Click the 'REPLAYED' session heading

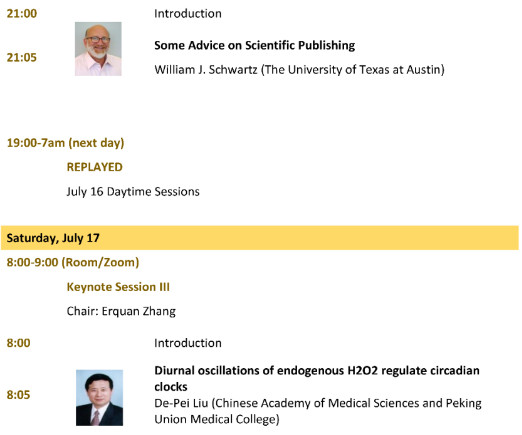point(95,167)
